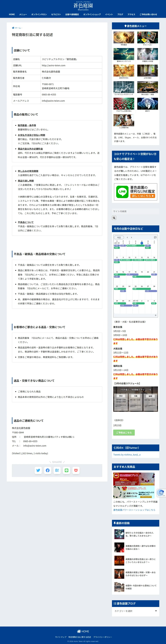Share the page on Facebook

pyautogui.click(x=48, y=470)
